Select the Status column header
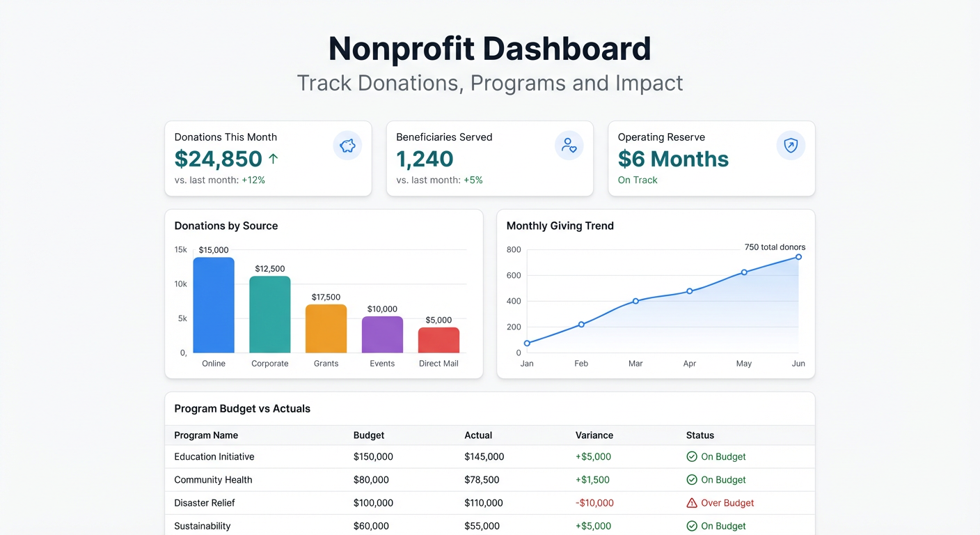The height and width of the screenshot is (535, 980). pos(700,435)
